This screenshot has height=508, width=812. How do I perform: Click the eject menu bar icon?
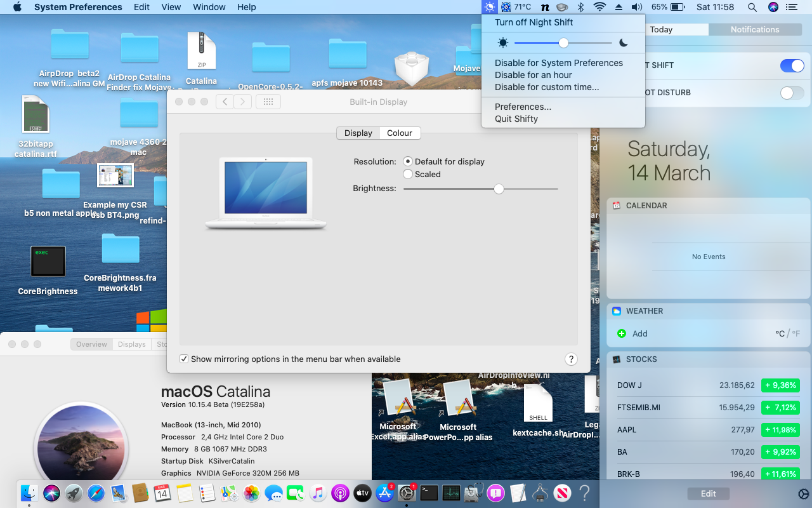point(619,7)
